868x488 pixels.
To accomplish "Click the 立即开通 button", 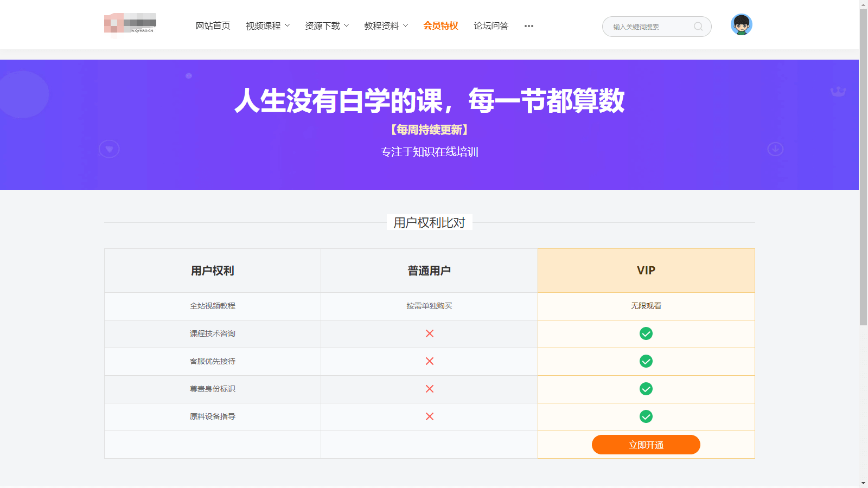I will pos(646,445).
